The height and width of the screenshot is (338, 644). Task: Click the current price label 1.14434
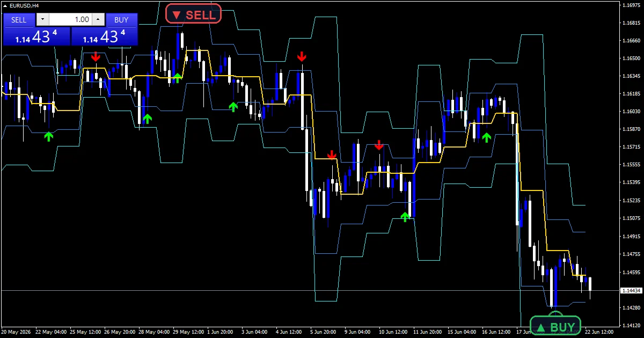[631, 290]
